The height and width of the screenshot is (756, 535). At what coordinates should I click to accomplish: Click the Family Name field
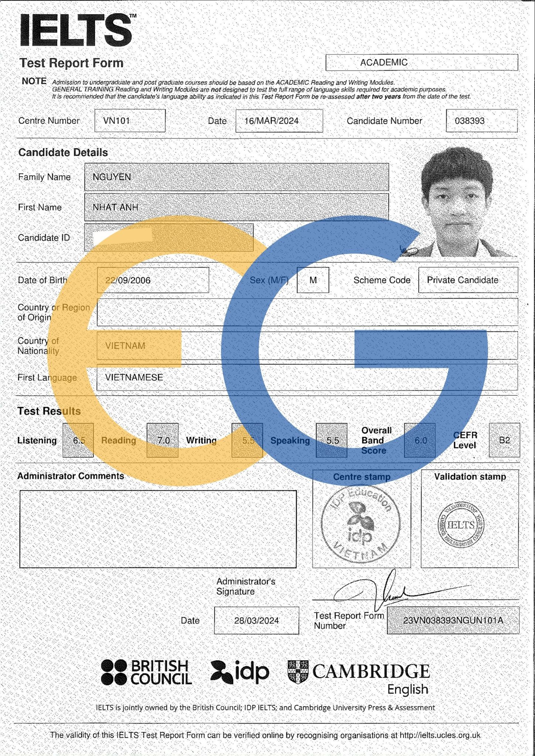pos(236,177)
